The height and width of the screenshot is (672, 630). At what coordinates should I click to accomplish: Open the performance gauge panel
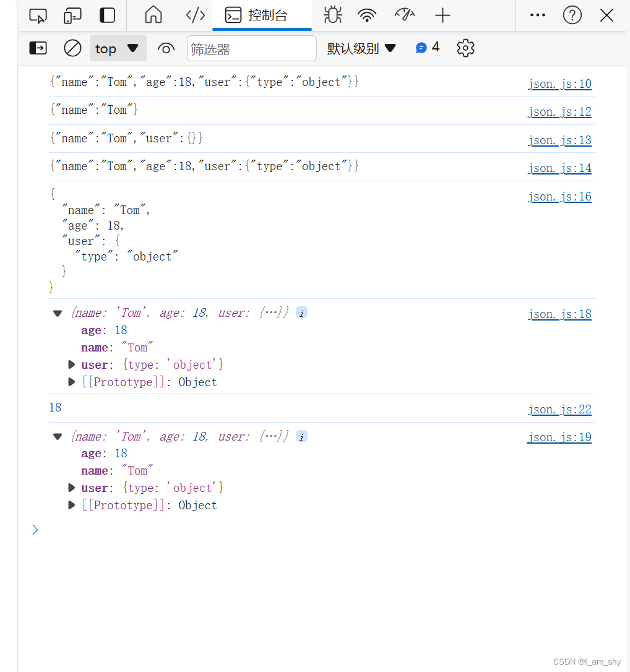[404, 15]
